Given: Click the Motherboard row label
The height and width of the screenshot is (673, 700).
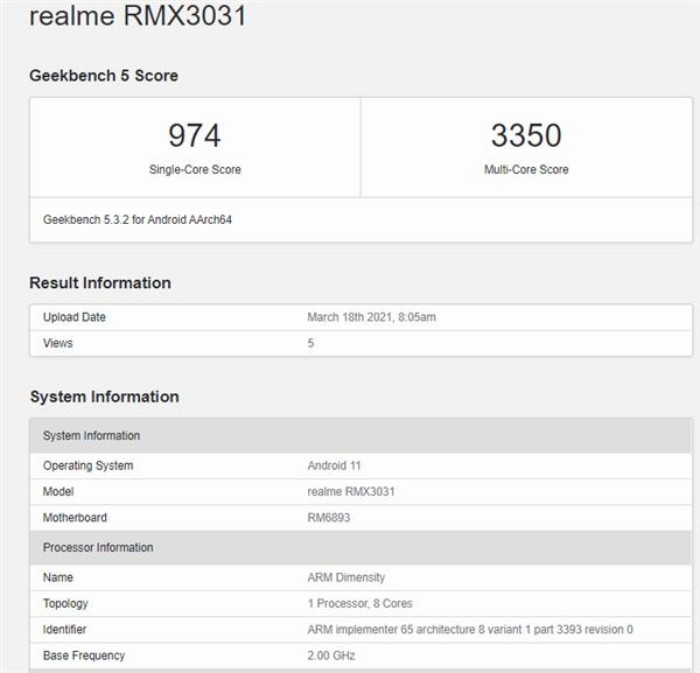Looking at the screenshot, I should (x=75, y=518).
